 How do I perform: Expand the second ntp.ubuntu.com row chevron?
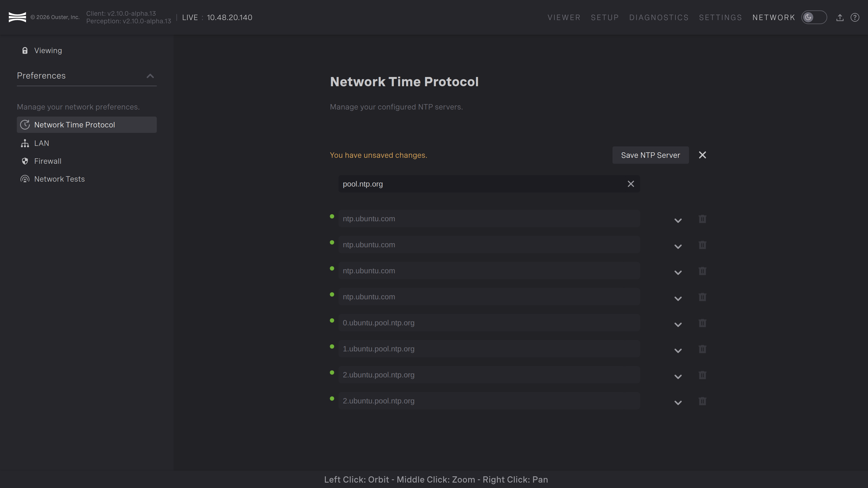(x=678, y=246)
